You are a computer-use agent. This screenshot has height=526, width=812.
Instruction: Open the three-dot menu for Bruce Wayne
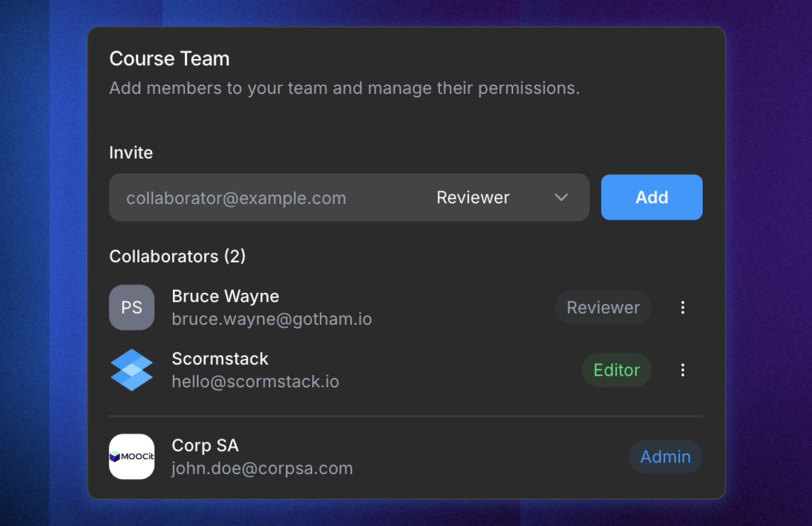(683, 308)
